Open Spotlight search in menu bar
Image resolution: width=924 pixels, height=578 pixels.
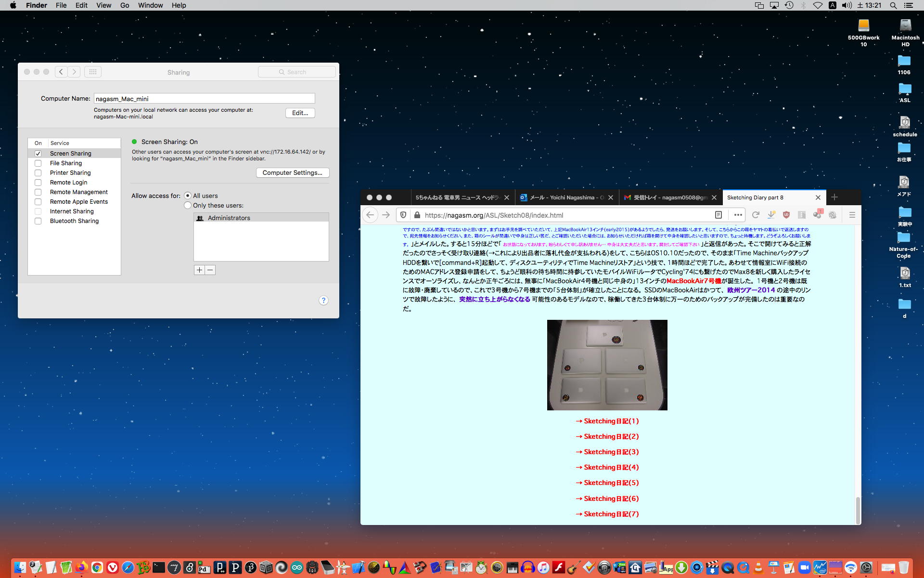893,5
